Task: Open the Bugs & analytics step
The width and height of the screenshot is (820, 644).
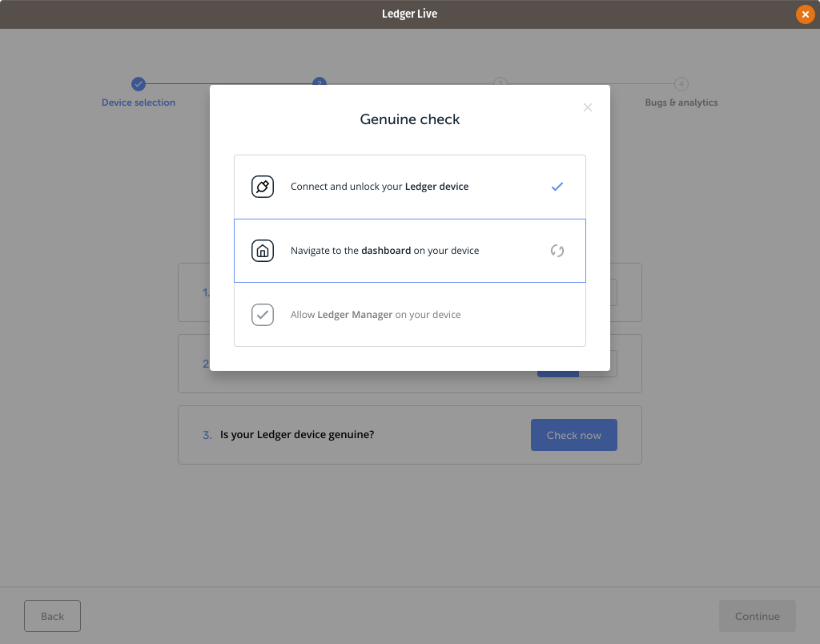Action: (681, 103)
